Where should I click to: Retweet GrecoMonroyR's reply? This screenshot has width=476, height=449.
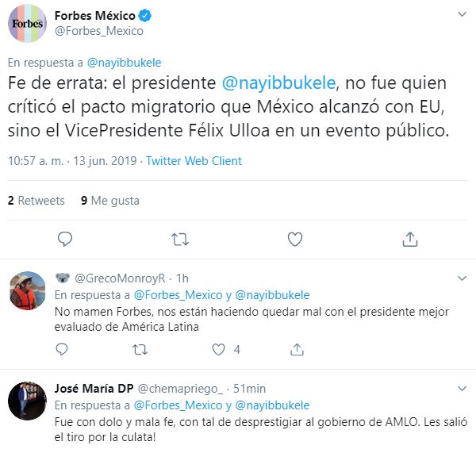[140, 349]
